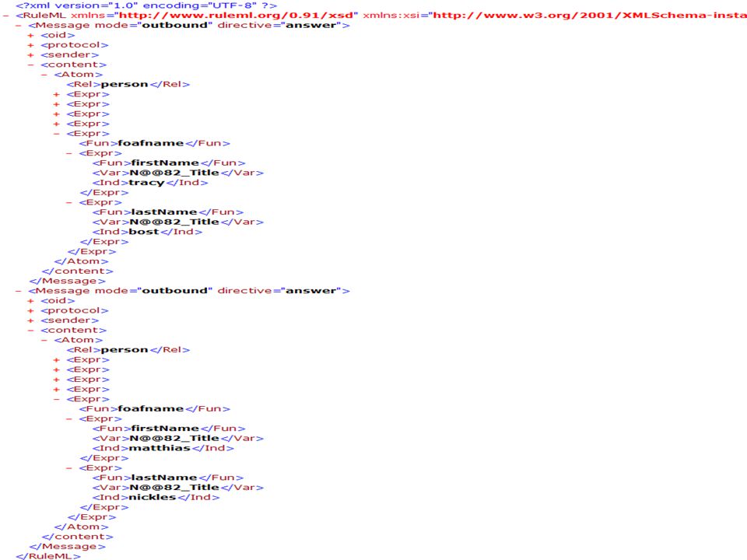This screenshot has width=747, height=560.
Task: Click Var 'N@@82_Title' directly above tracy
Action: click(x=174, y=173)
